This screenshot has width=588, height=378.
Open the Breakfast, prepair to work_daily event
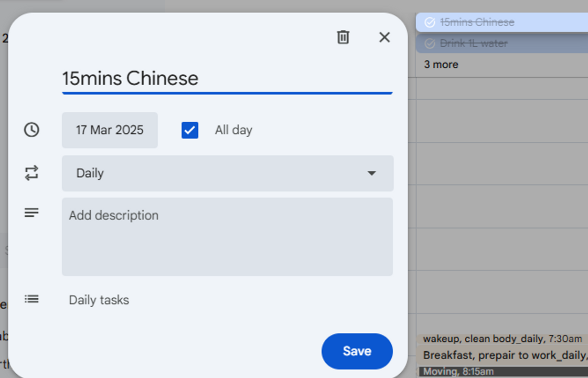[x=504, y=355]
